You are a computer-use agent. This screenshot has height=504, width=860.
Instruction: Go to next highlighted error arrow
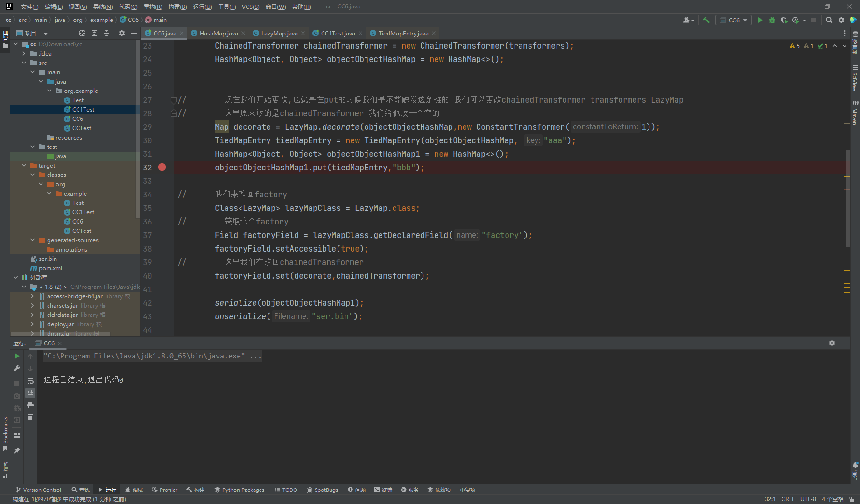click(845, 46)
